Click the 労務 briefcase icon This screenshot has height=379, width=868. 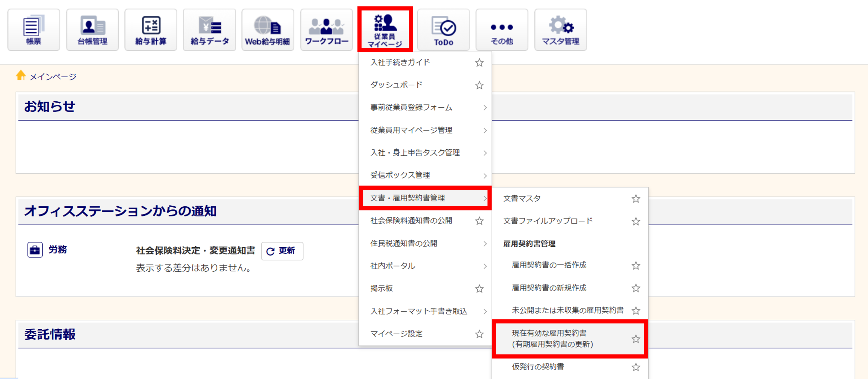[x=35, y=250]
